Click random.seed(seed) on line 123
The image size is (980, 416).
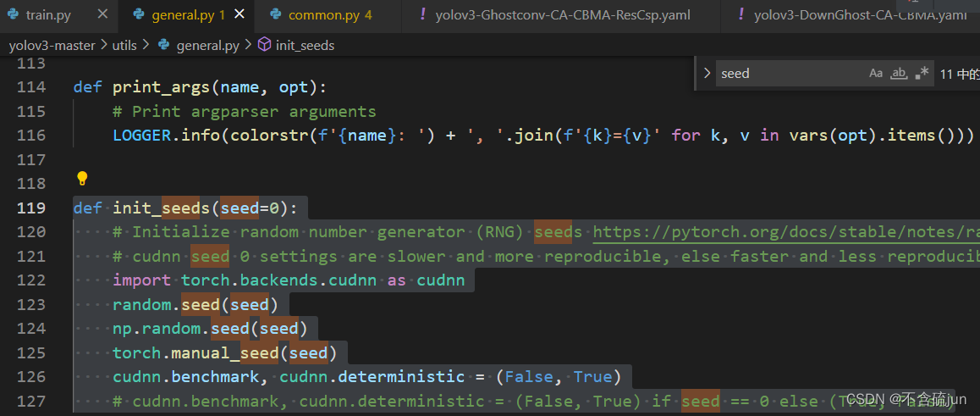click(x=195, y=305)
